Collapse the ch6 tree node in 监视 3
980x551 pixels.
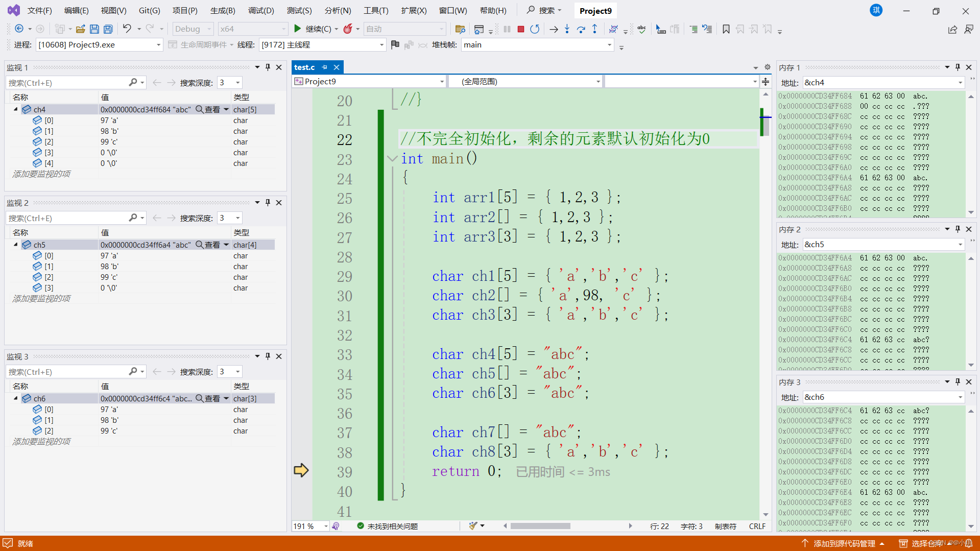tap(15, 398)
